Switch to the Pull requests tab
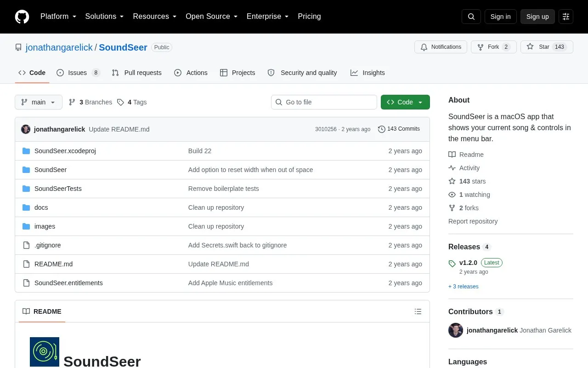Screen dimensions: 588x368 [x=136, y=73]
